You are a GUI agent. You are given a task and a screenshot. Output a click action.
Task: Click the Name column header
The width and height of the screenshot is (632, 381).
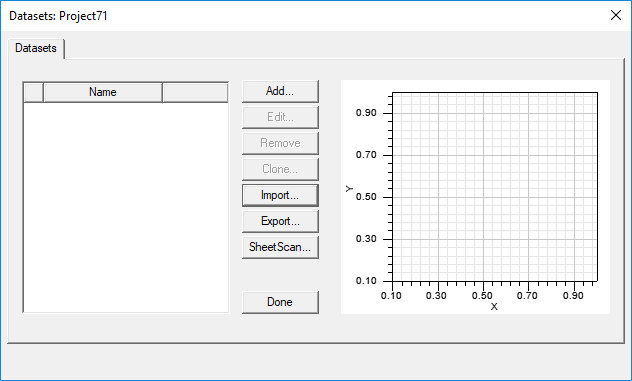point(103,92)
